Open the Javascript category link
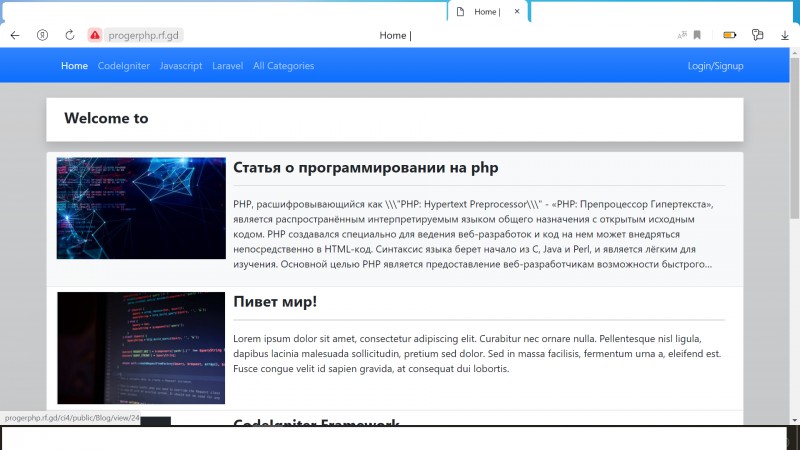800x450 pixels. (181, 66)
